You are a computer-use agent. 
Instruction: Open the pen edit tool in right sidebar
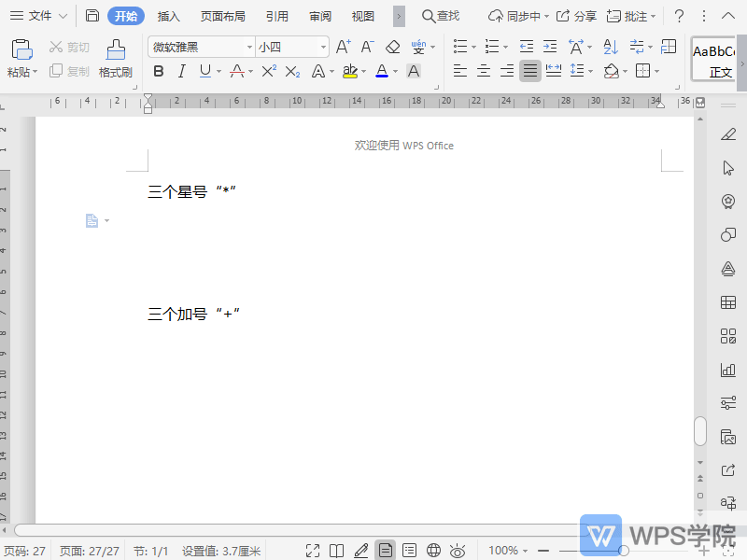click(x=728, y=134)
